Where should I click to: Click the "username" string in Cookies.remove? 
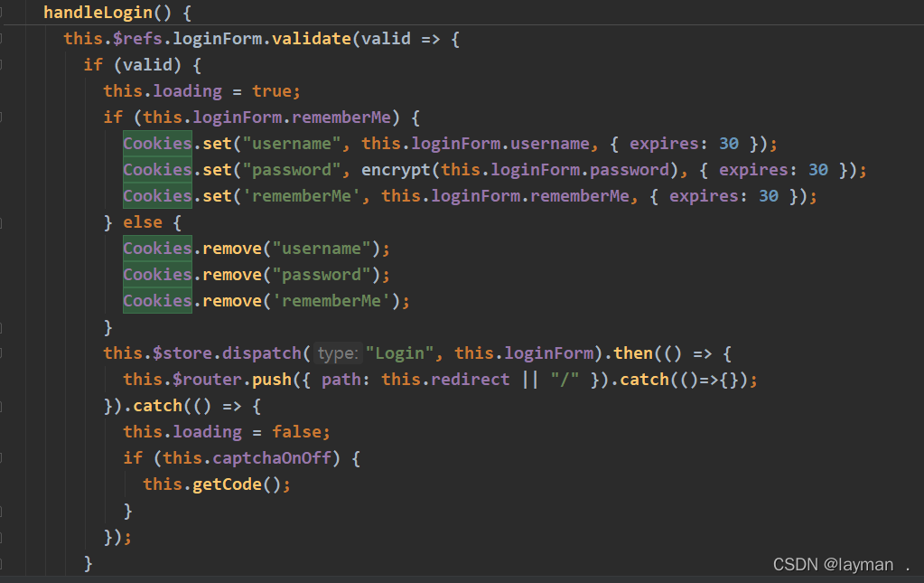click(x=322, y=249)
